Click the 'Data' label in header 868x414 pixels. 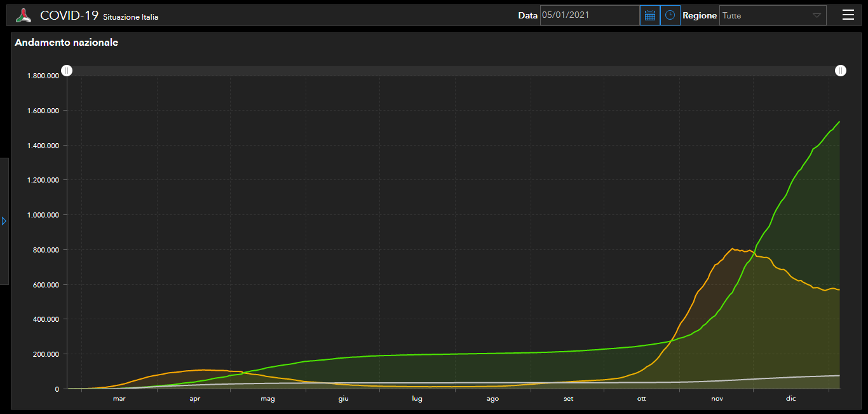[x=527, y=15]
